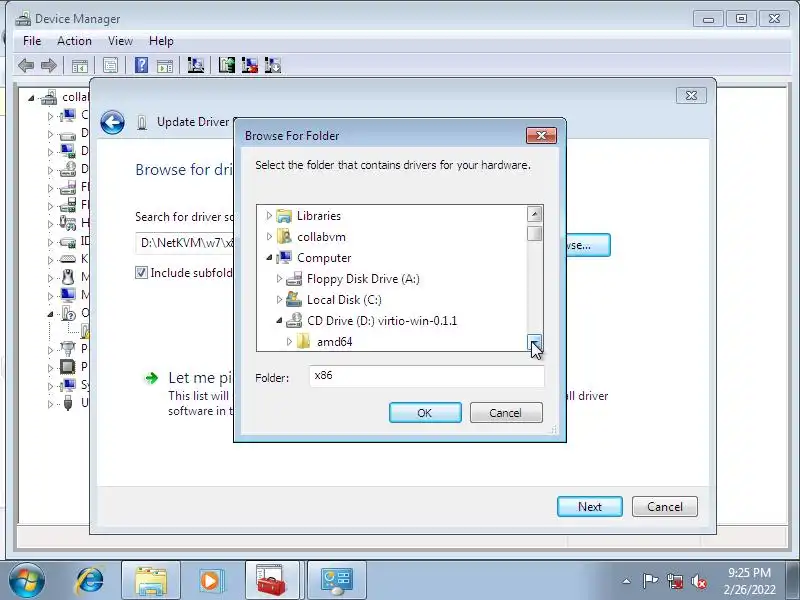The image size is (800, 600).
Task: Click Next in Update Driver wizard
Action: point(590,507)
